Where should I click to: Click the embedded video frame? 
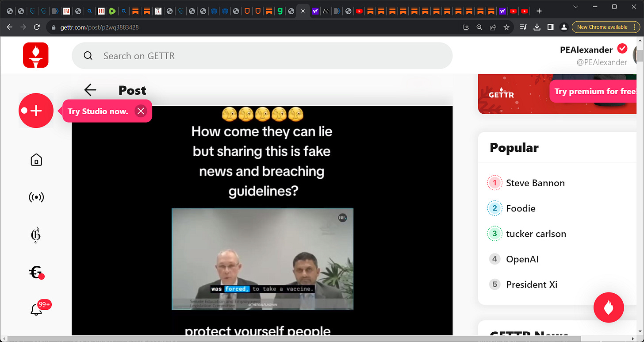(262, 259)
